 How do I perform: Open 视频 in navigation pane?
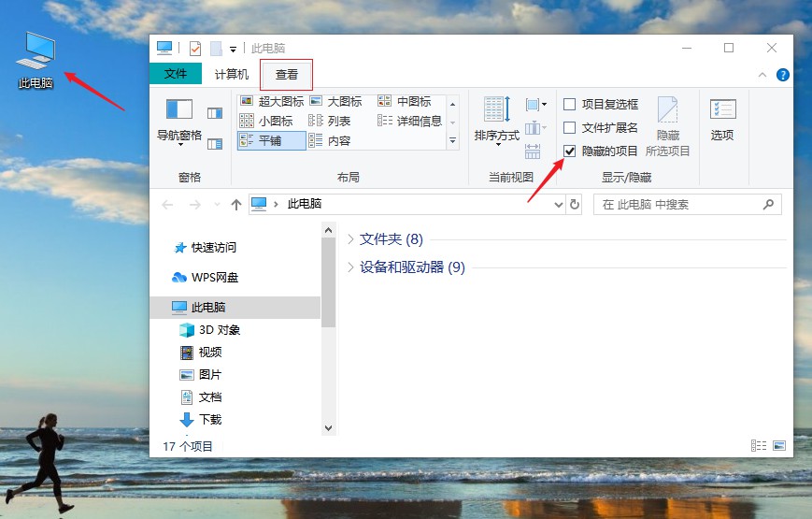click(201, 353)
